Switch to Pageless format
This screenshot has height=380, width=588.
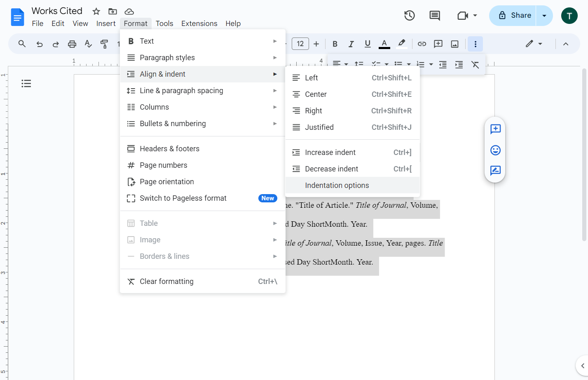(202, 198)
